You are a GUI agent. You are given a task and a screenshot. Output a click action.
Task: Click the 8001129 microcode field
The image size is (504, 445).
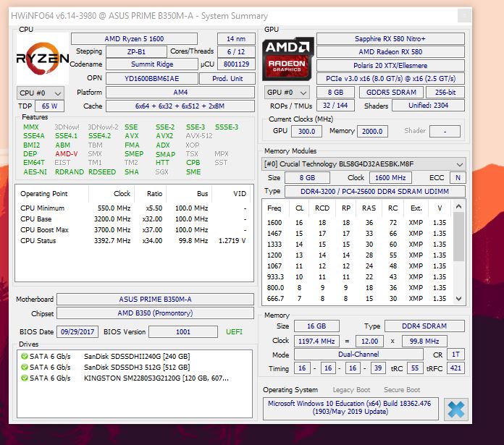tap(236, 64)
